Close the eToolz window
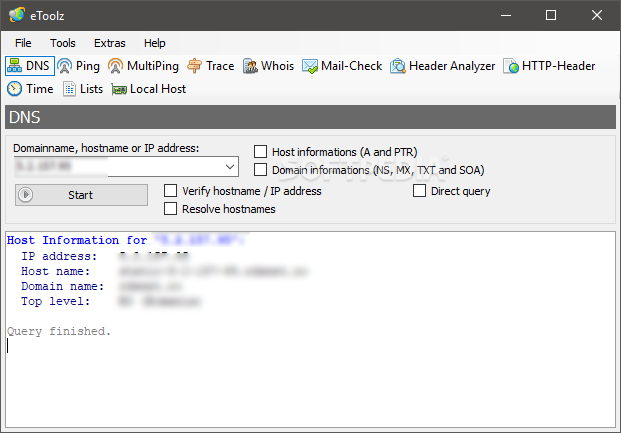The height and width of the screenshot is (433, 621). click(597, 15)
